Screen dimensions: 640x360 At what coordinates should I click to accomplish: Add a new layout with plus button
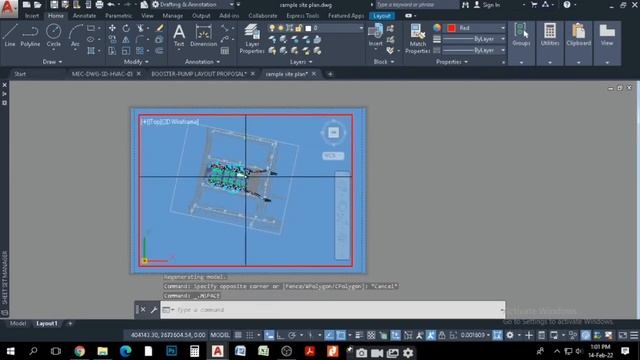(70, 323)
